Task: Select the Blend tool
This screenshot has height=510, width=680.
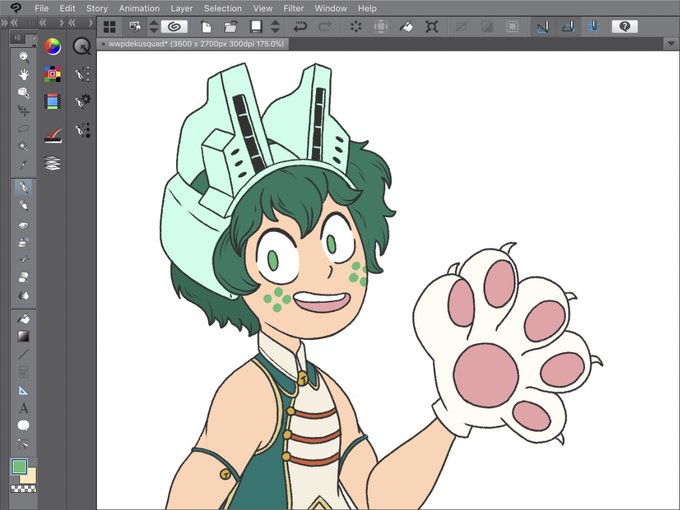Action: [x=23, y=295]
